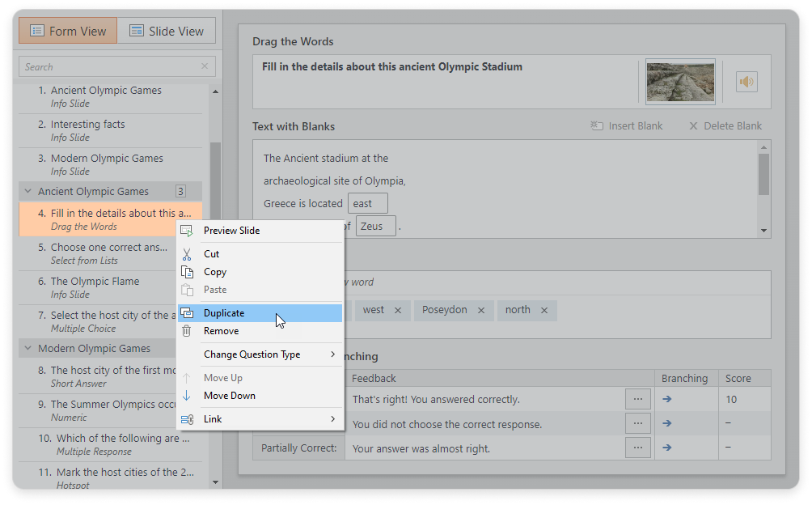Click the stadium image thumbnail
The width and height of the screenshot is (812, 505).
point(680,82)
